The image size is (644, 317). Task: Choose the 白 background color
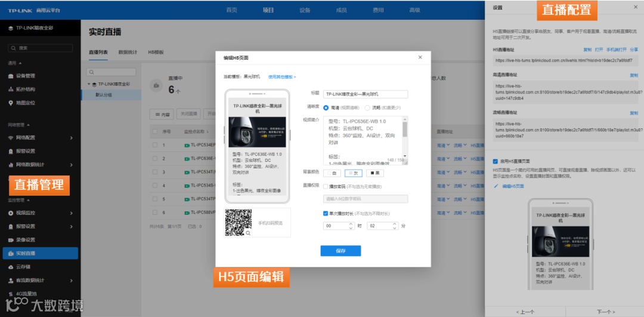coord(332,173)
